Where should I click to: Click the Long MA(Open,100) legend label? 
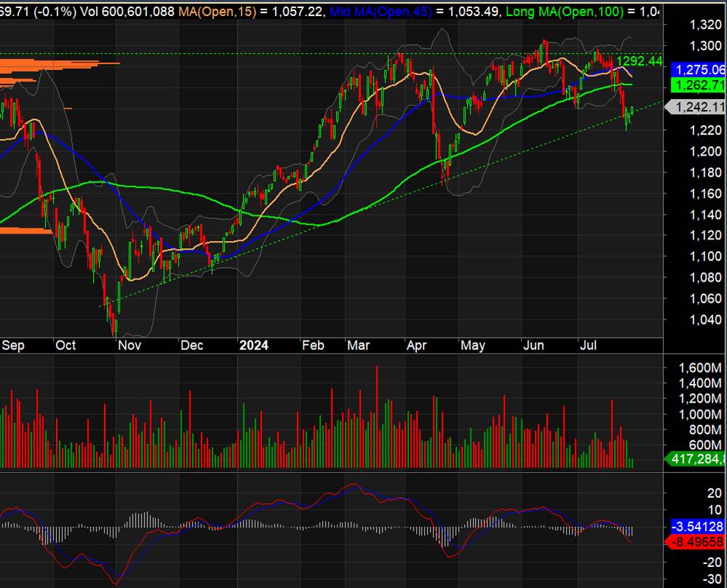(x=565, y=11)
